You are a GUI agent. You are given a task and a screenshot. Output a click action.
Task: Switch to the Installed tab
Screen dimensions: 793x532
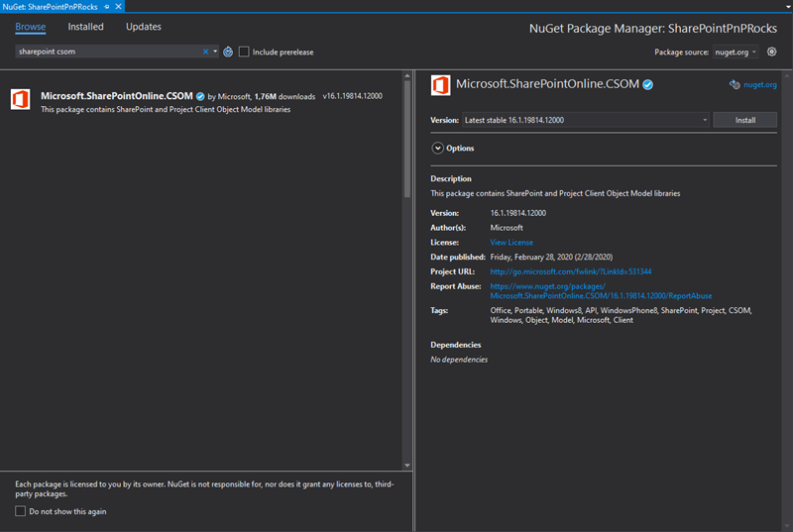pyautogui.click(x=85, y=27)
